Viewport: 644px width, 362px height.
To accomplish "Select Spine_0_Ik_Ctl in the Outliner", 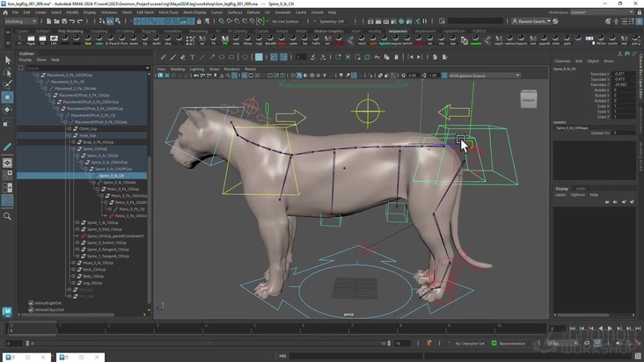I will (111, 176).
